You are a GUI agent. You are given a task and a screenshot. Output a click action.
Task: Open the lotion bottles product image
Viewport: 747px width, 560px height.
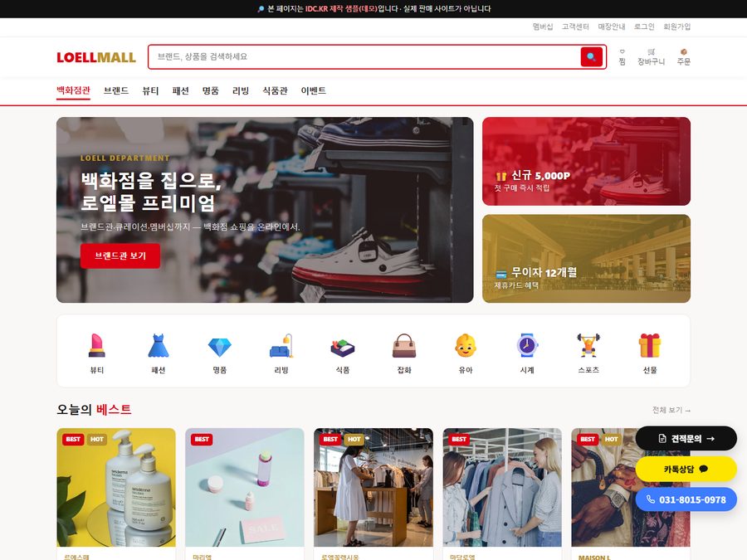pos(116,487)
